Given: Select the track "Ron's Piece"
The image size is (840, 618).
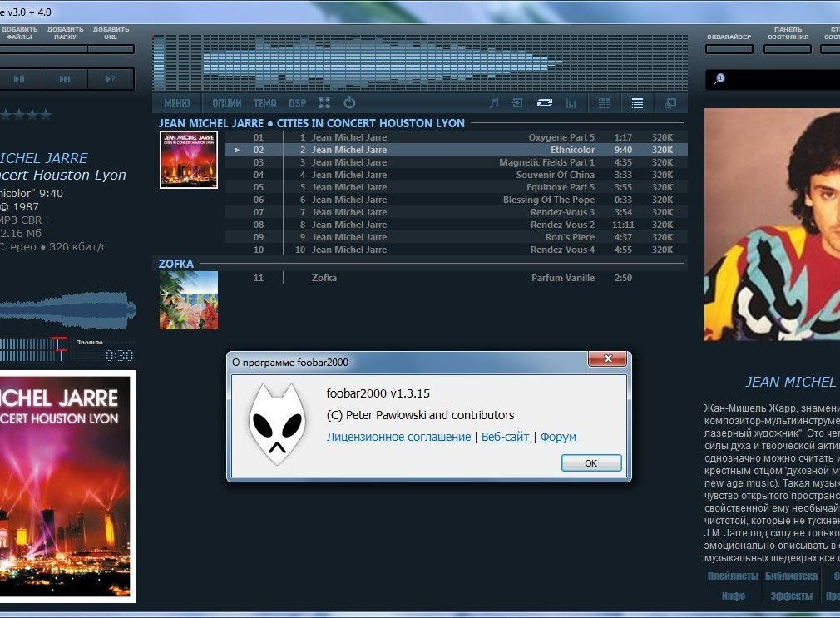Looking at the screenshot, I should (x=456, y=237).
